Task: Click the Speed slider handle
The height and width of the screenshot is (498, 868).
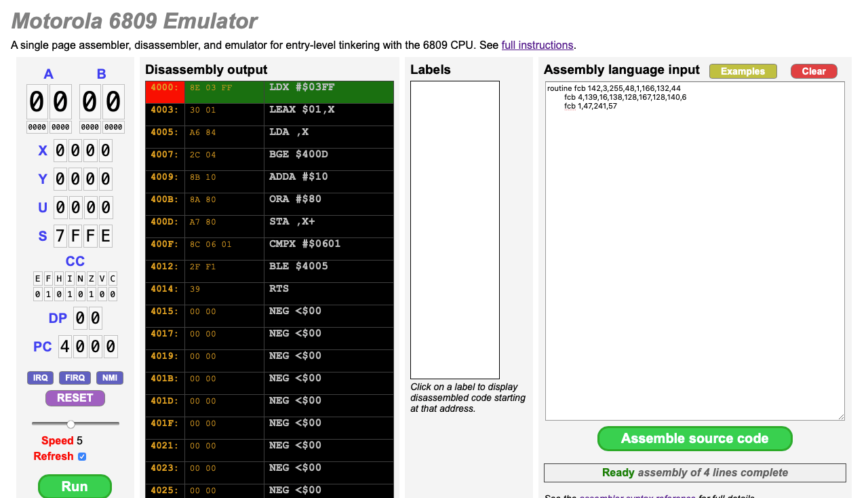Action: pyautogui.click(x=71, y=424)
